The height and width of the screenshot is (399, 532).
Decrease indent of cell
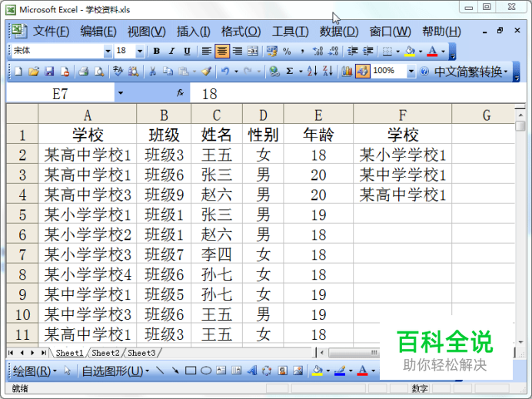pyautogui.click(x=353, y=52)
